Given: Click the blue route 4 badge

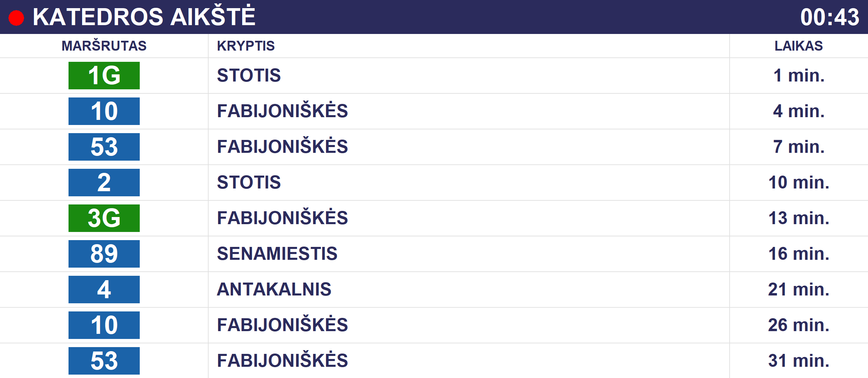Looking at the screenshot, I should click(x=104, y=289).
